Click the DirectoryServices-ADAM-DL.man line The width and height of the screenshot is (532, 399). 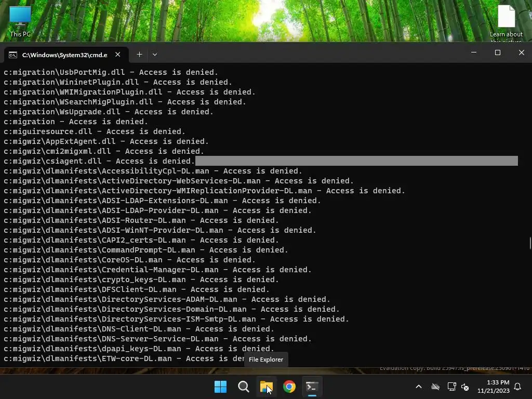coord(167,299)
